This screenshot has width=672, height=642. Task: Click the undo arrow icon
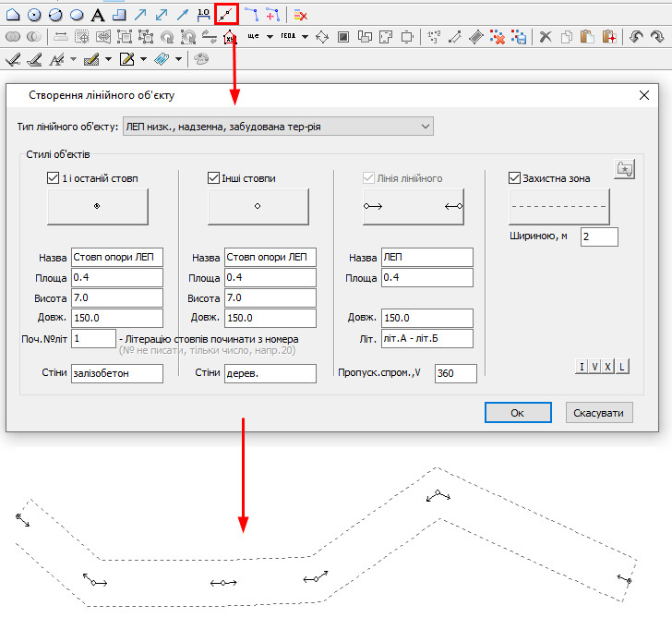(636, 37)
